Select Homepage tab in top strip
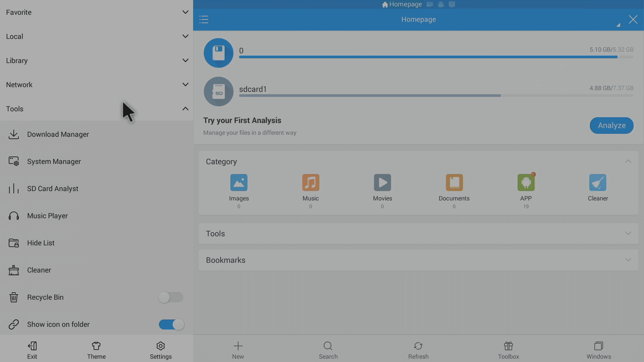Viewport: 644px width, 362px height. [x=402, y=4]
